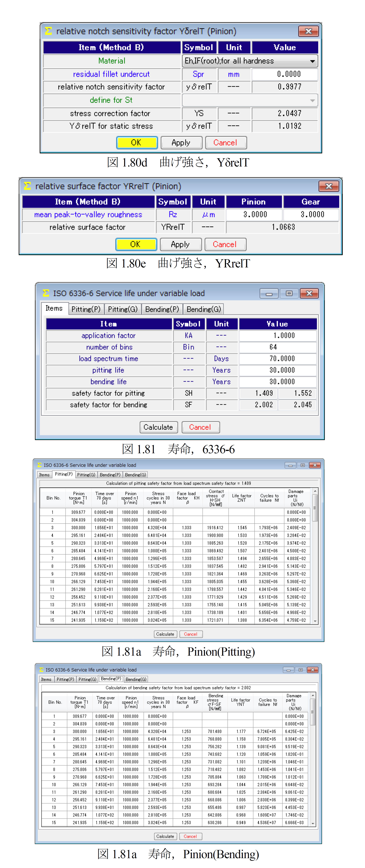
Task: Select Pitting(G) tab in Pinion Pitting window
Action: (x=86, y=475)
